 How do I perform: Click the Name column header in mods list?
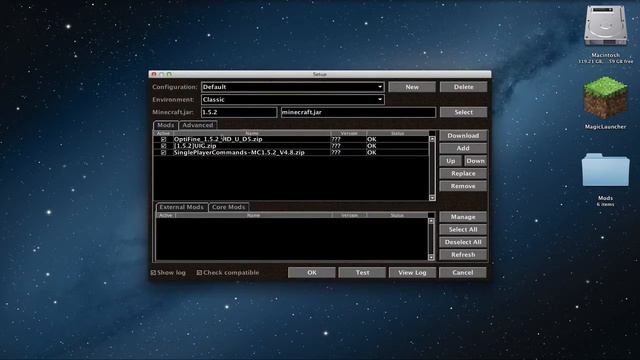[252, 133]
